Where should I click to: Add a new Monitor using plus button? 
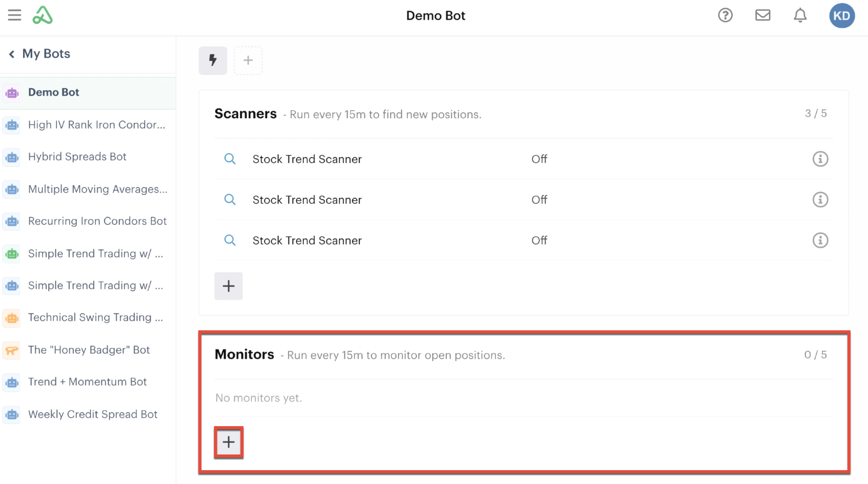click(228, 442)
